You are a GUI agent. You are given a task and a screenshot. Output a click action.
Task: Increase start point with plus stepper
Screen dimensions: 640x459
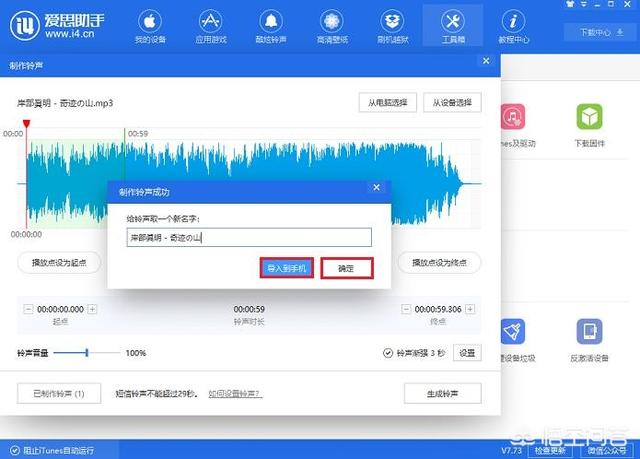pyautogui.click(x=92, y=309)
